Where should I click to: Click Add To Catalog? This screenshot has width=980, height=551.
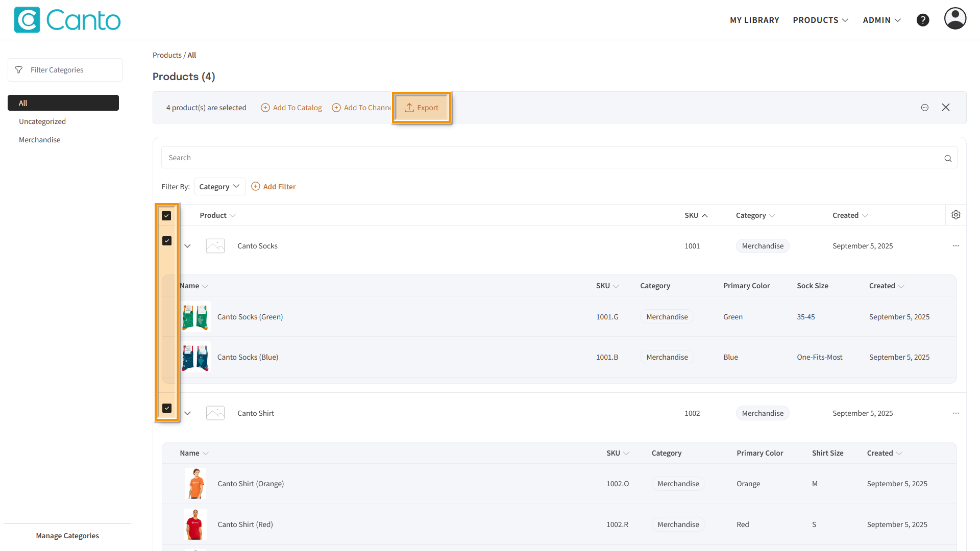point(291,108)
